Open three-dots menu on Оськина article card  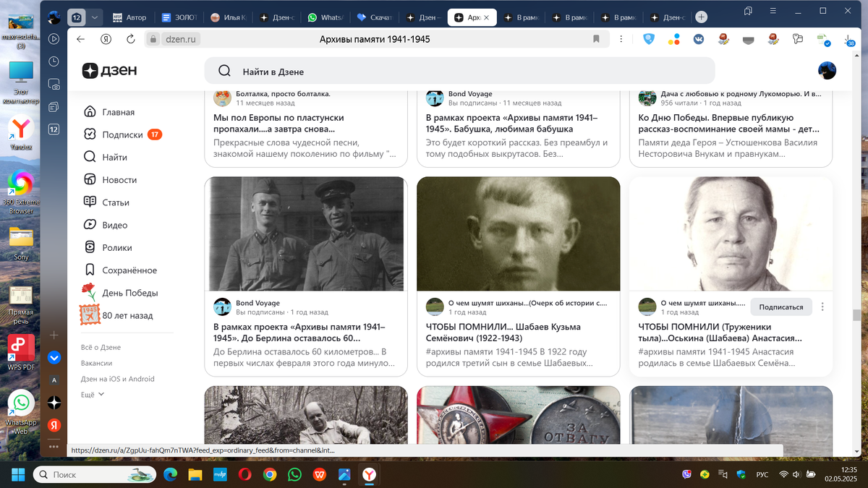[822, 307]
